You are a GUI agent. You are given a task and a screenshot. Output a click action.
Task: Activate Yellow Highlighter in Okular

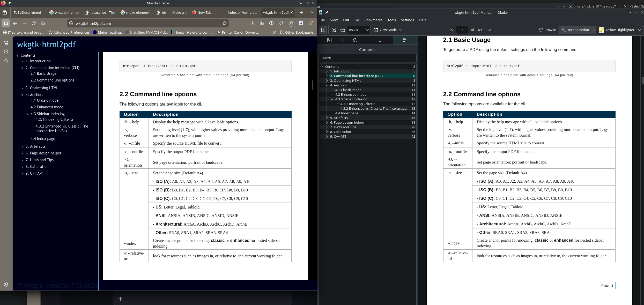[617, 30]
